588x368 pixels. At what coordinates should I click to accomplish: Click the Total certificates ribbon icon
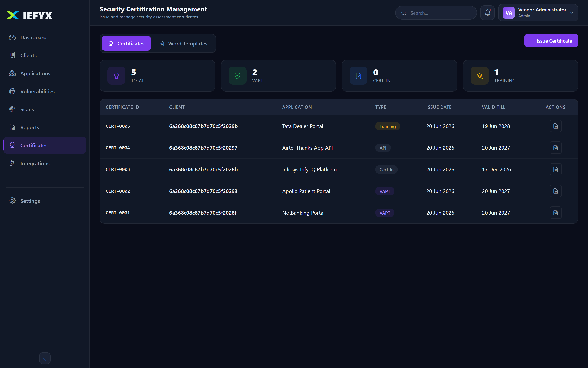coord(116,76)
